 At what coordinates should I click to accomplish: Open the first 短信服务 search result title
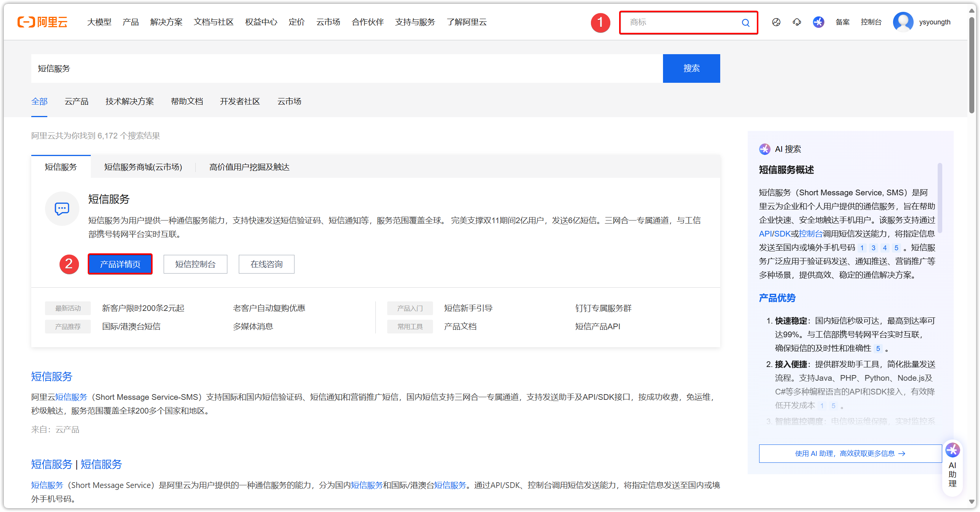(51, 377)
